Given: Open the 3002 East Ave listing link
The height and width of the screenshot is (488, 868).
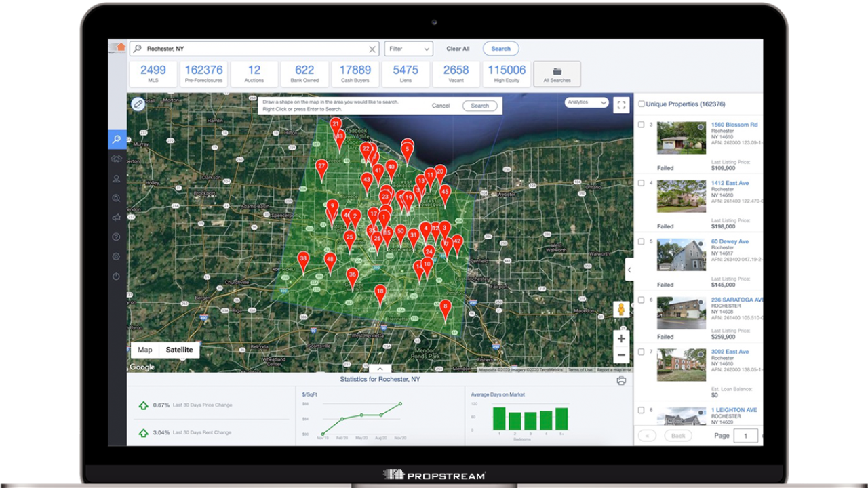Looking at the screenshot, I should click(730, 352).
